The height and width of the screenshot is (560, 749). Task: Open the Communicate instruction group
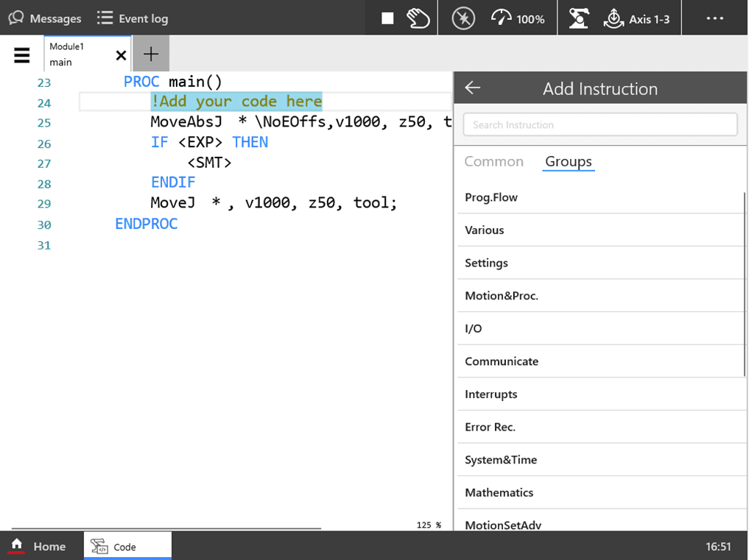(x=600, y=361)
